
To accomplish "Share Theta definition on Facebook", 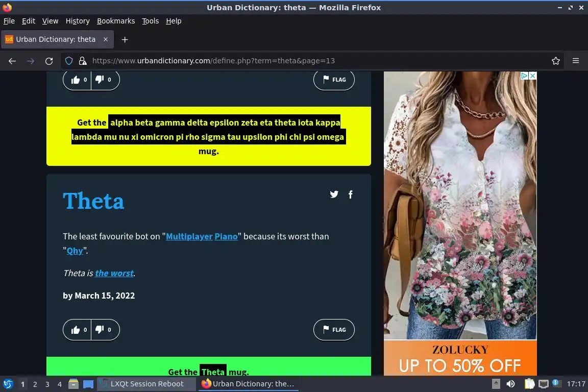I will [350, 194].
